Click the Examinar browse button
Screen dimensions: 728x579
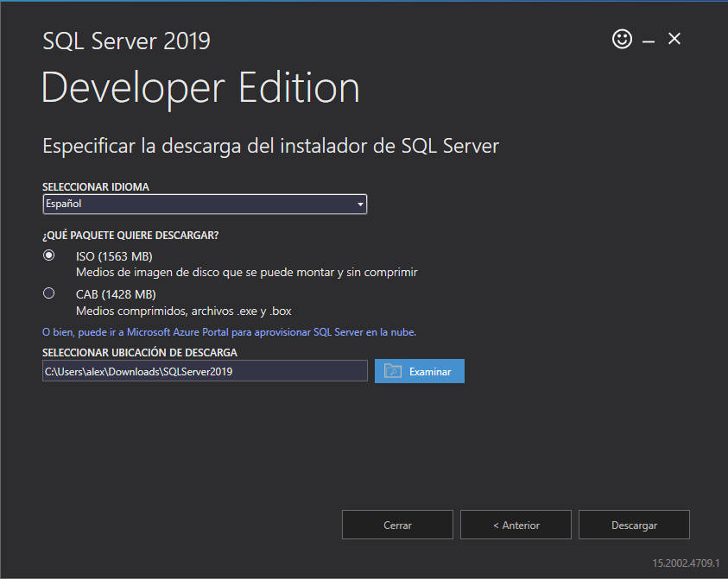point(419,371)
